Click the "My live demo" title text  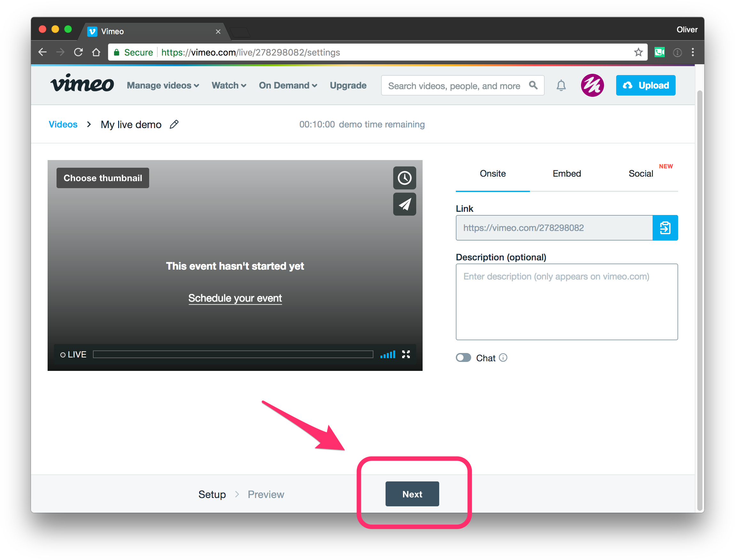[x=131, y=125]
